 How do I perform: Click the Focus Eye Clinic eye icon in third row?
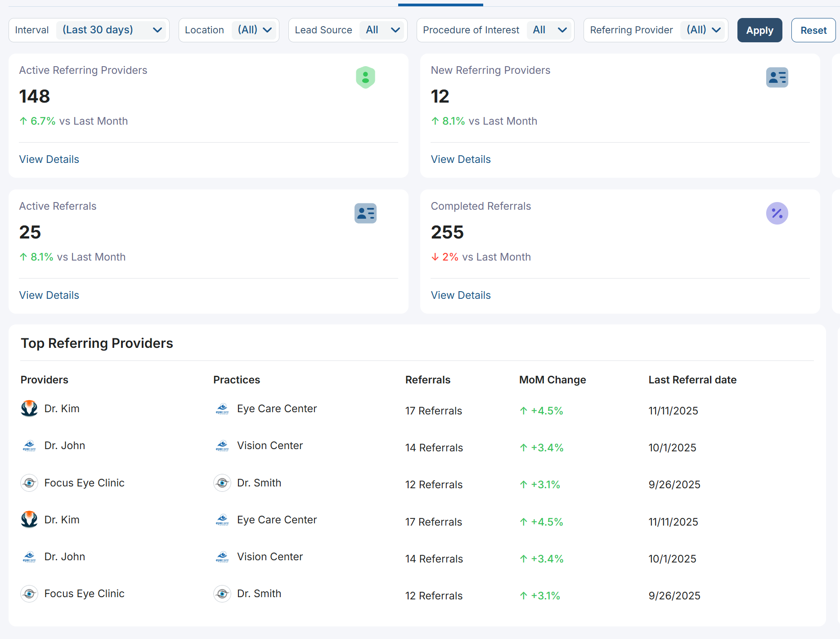point(29,483)
